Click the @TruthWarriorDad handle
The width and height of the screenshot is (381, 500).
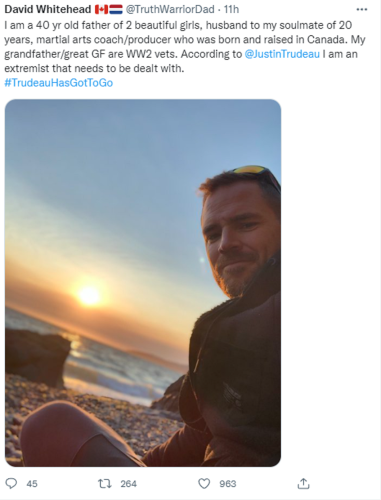(x=170, y=9)
